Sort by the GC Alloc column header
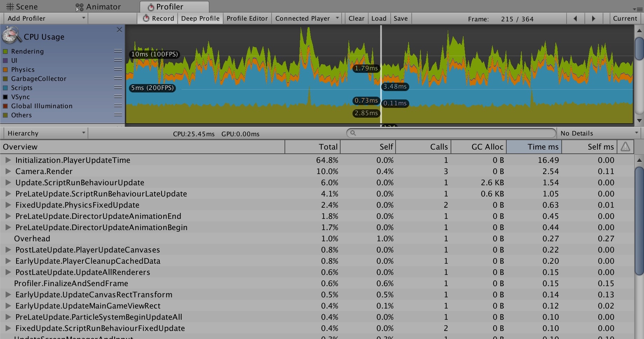The width and height of the screenshot is (644, 339). [479, 147]
